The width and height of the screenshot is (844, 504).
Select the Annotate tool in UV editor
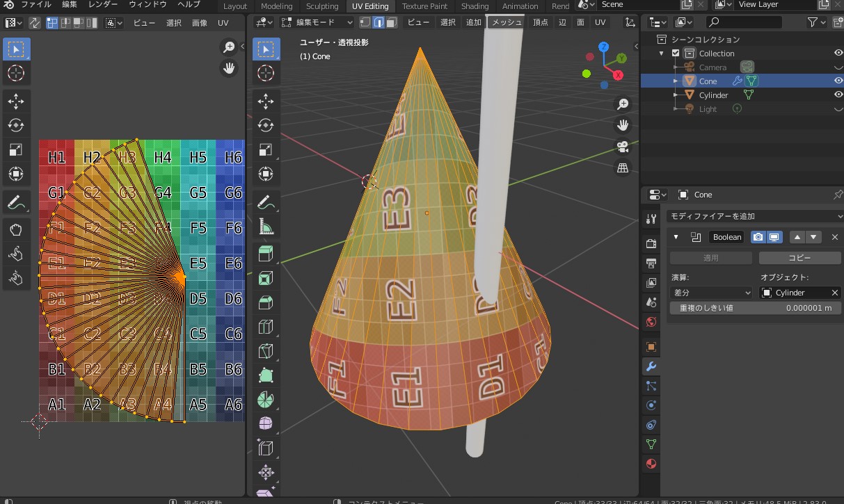16,203
